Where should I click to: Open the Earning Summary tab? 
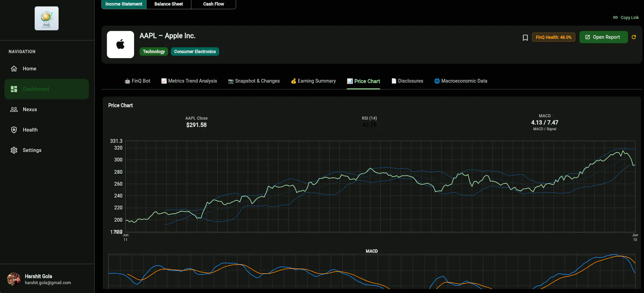coord(313,81)
